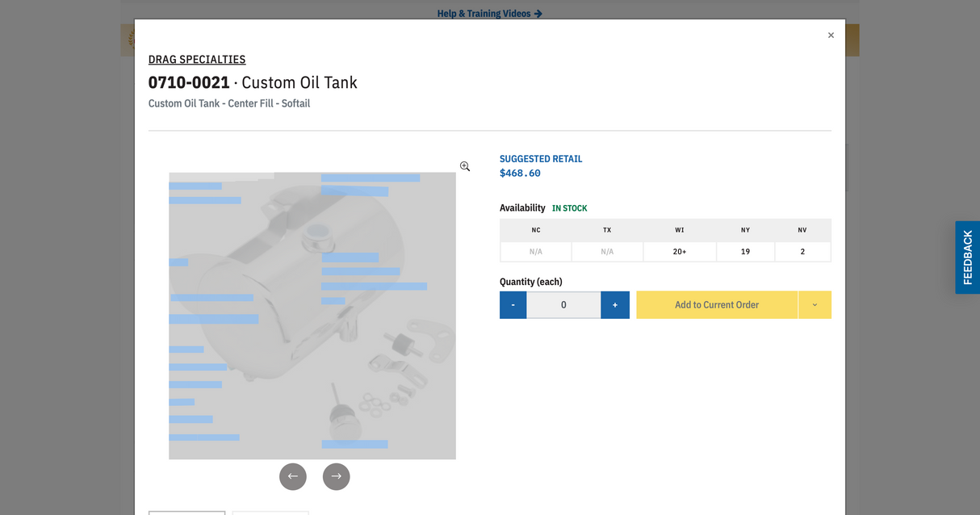
Task: Zoom product image with magnifier icon
Action: click(465, 166)
